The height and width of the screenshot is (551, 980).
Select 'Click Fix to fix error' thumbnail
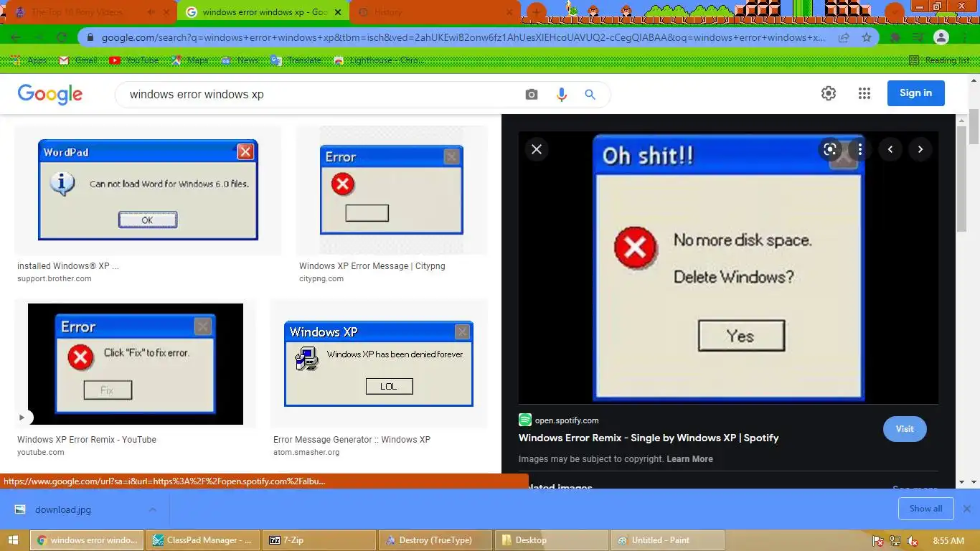[136, 364]
